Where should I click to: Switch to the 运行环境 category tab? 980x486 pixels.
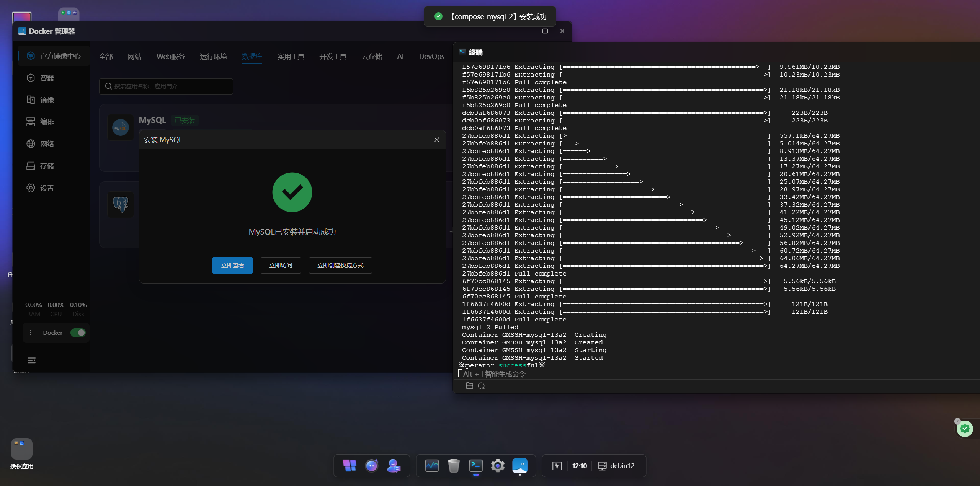point(213,56)
